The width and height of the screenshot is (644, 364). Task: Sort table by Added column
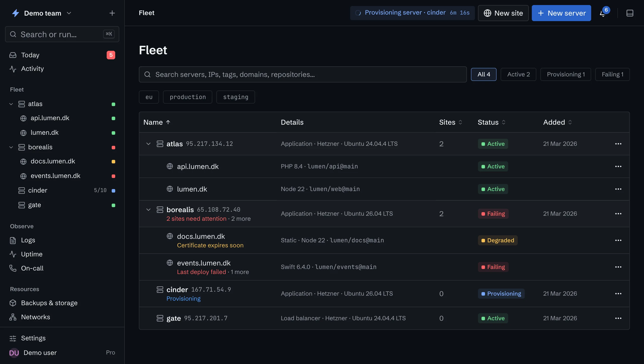(x=558, y=122)
